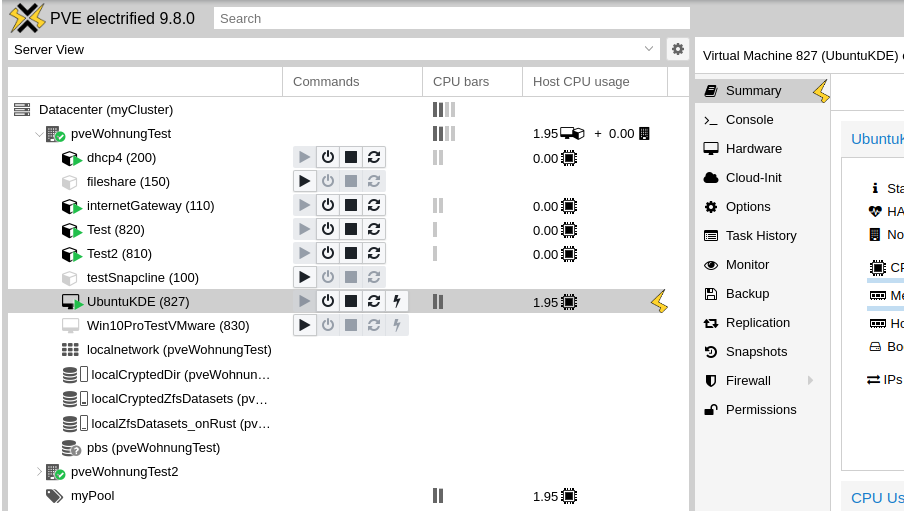Click the CPU bars column header
This screenshot has width=904, height=513.
(473, 82)
